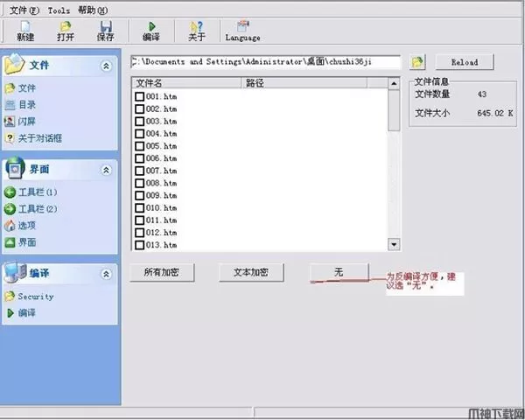This screenshot has width=525, height=420.
Task: Check the box for 010.htm
Action: [x=140, y=208]
